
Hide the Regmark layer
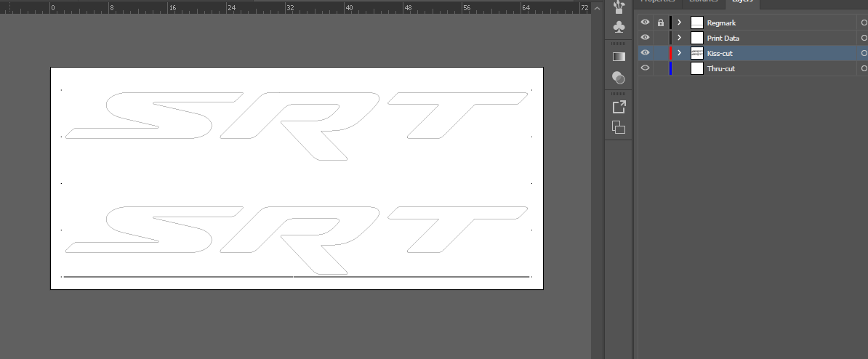point(645,23)
